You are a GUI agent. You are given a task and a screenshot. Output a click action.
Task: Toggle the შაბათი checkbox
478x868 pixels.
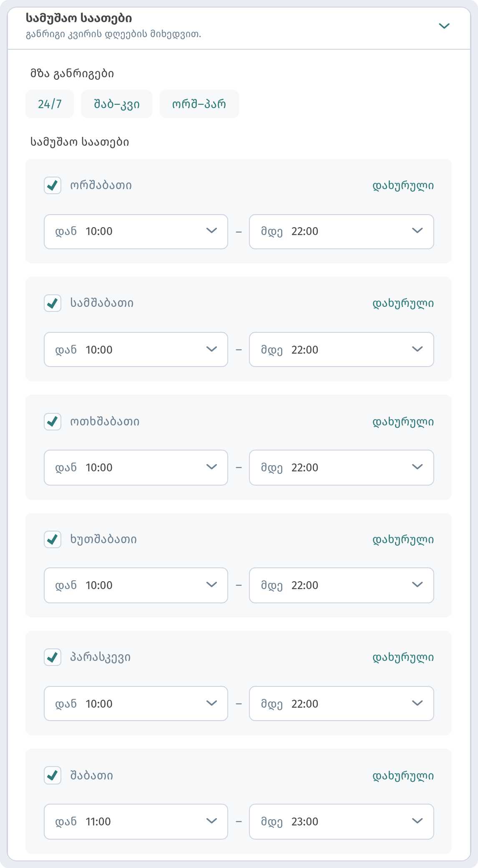click(53, 776)
